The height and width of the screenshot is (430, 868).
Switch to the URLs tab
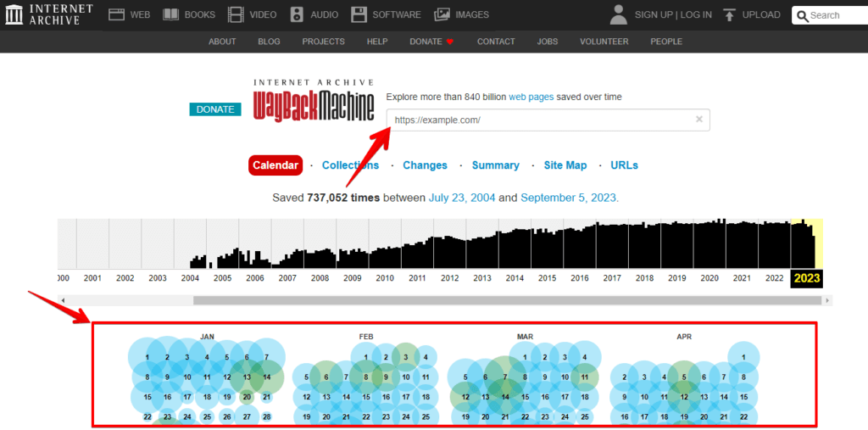pos(625,165)
